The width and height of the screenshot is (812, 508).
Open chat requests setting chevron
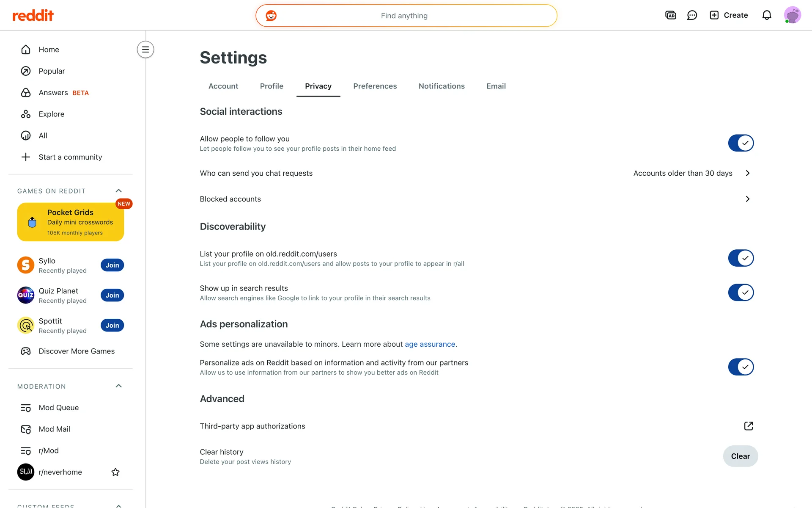tap(748, 173)
